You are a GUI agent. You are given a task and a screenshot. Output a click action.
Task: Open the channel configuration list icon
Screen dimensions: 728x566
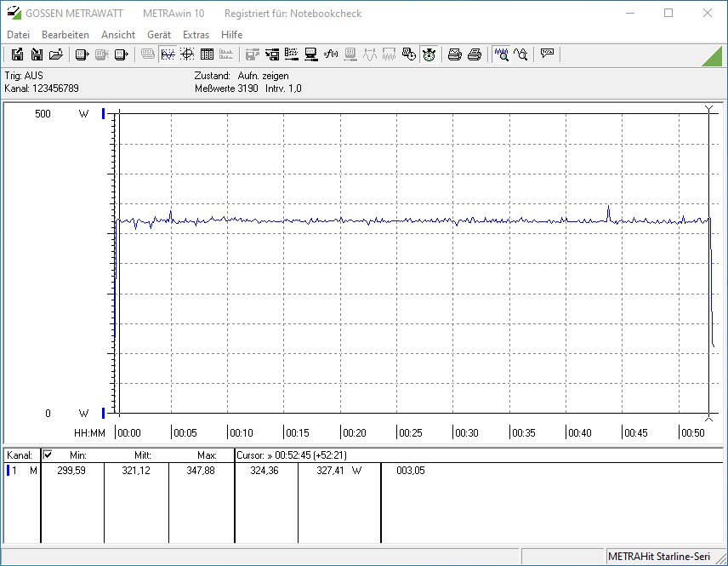click(x=292, y=54)
